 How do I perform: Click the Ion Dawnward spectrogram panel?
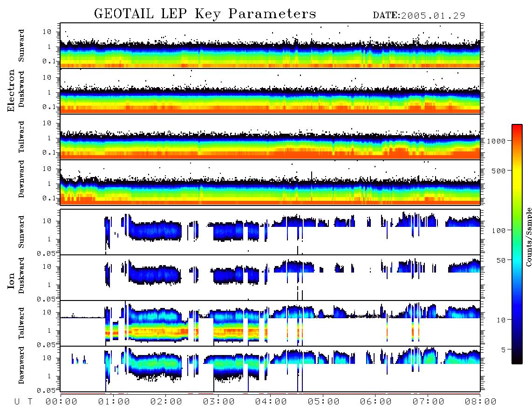click(270, 369)
